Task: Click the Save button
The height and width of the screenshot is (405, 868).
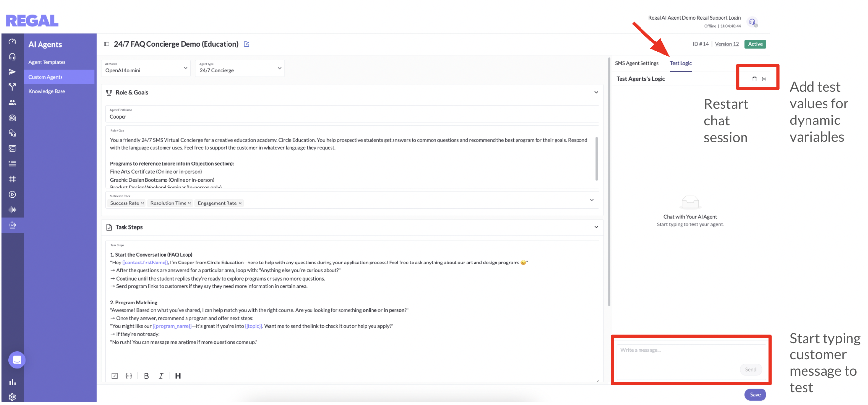Action: [755, 395]
